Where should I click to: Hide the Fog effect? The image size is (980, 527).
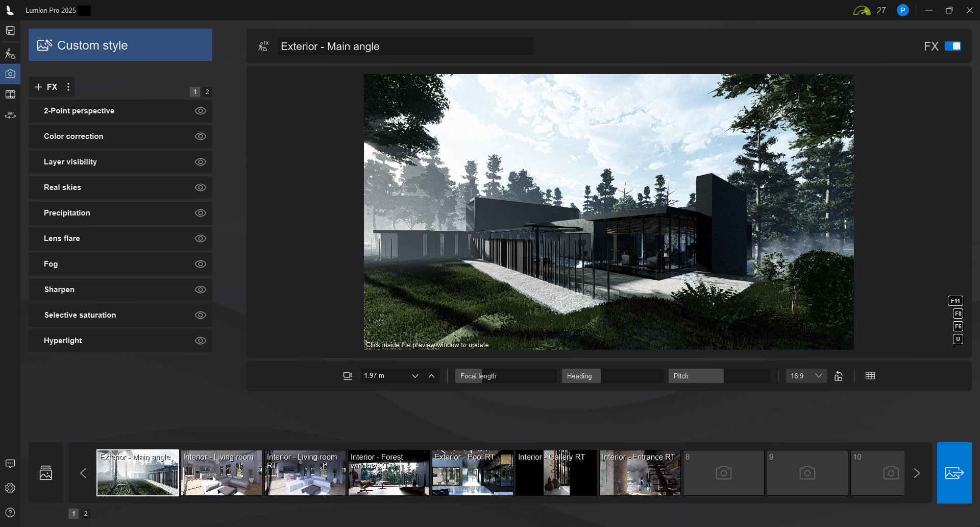pos(200,264)
